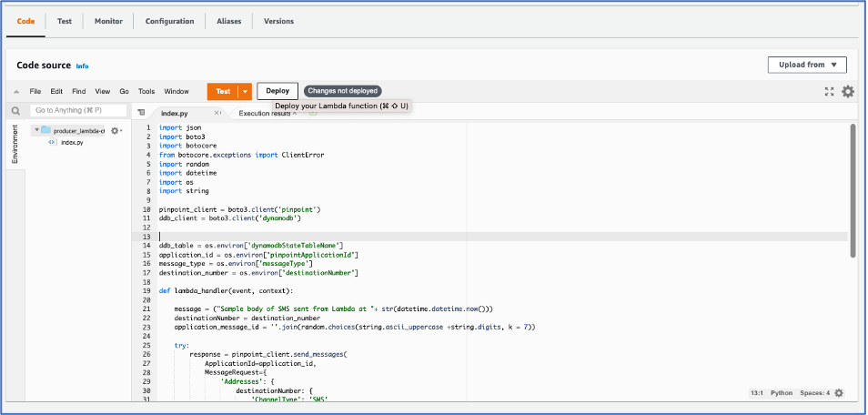This screenshot has height=415, width=868.
Task: Collapse the producer_lambda folder tree
Action: pyautogui.click(x=36, y=131)
